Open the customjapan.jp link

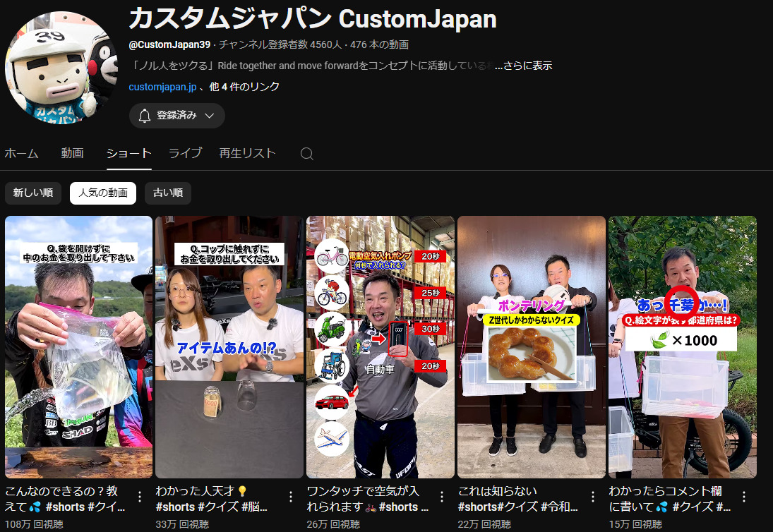[x=162, y=87]
